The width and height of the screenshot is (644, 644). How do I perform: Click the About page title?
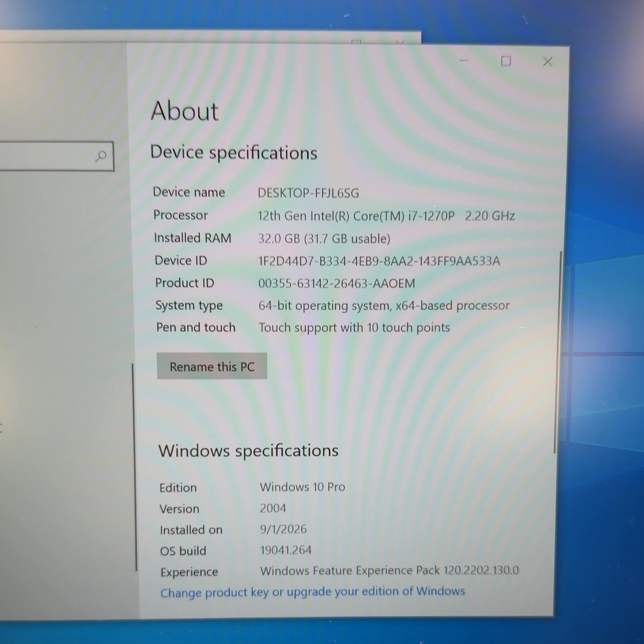click(185, 111)
